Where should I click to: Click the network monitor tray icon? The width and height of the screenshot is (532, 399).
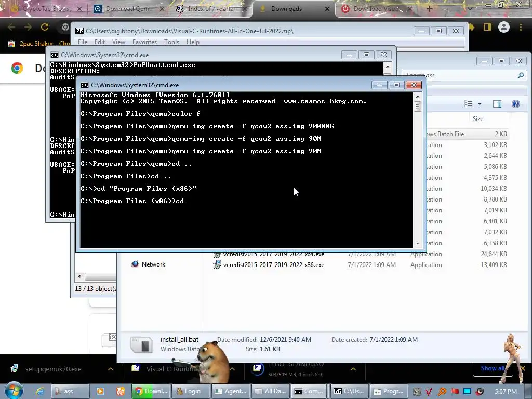tap(467, 392)
